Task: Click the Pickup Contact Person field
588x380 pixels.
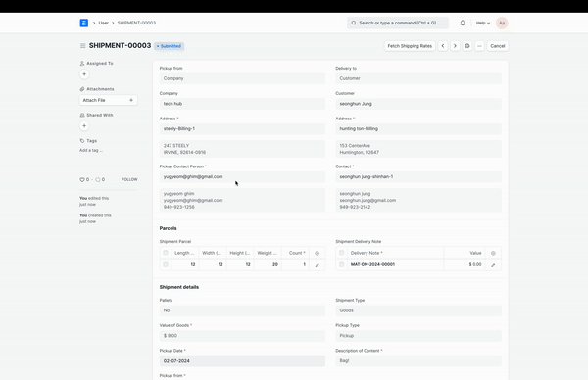Action: 242,176
